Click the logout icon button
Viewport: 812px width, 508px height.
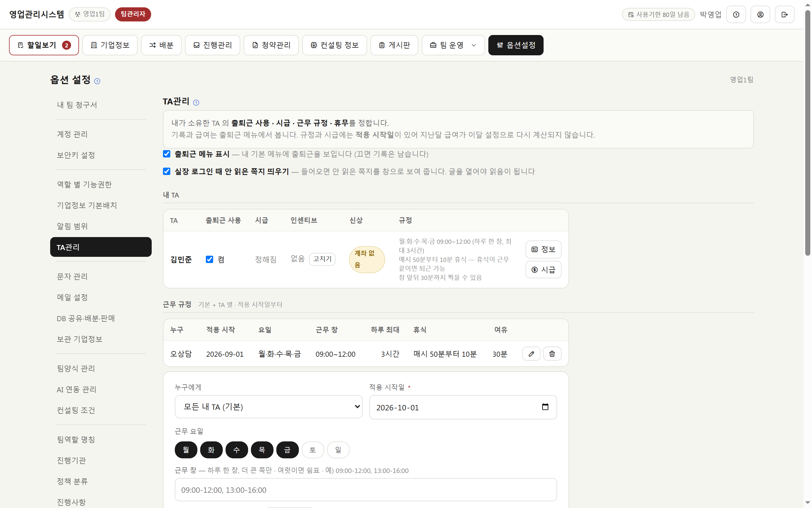784,14
